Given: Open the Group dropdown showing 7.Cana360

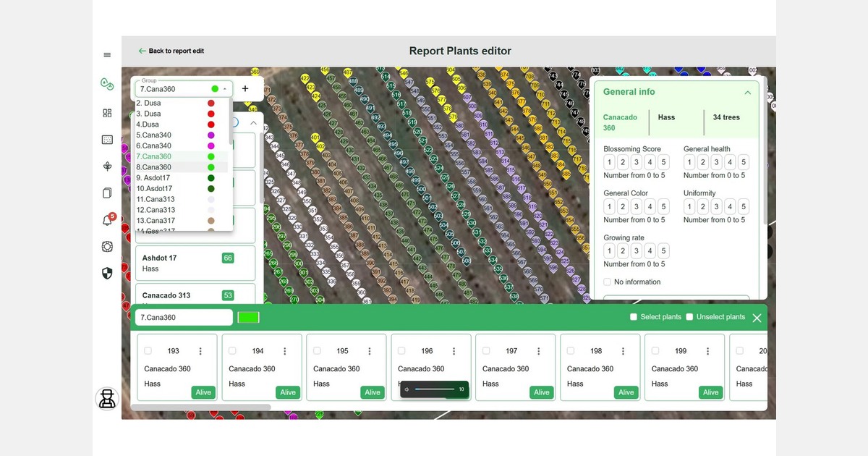Looking at the screenshot, I should click(x=224, y=88).
